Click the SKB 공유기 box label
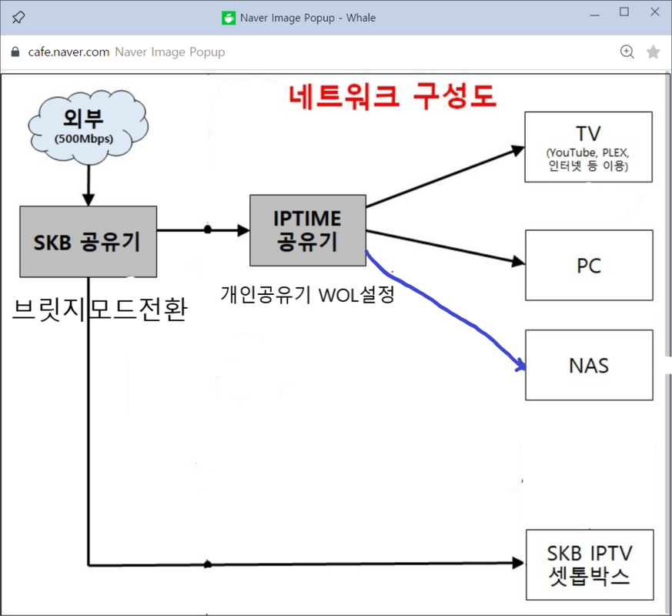 87,243
